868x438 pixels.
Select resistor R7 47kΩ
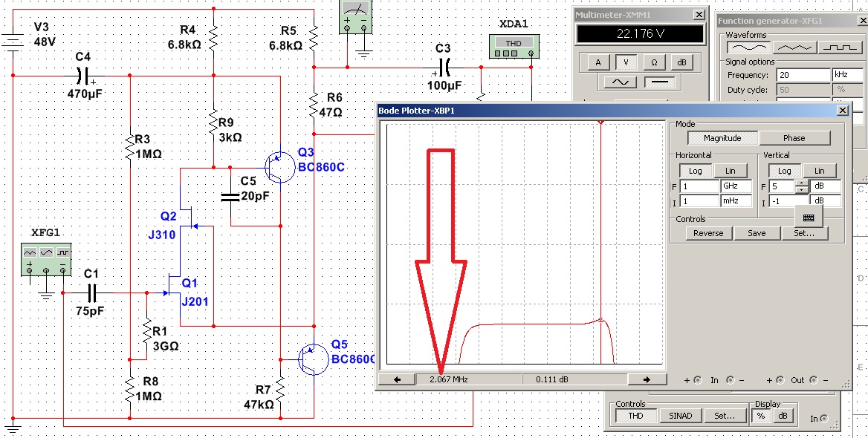coord(280,391)
